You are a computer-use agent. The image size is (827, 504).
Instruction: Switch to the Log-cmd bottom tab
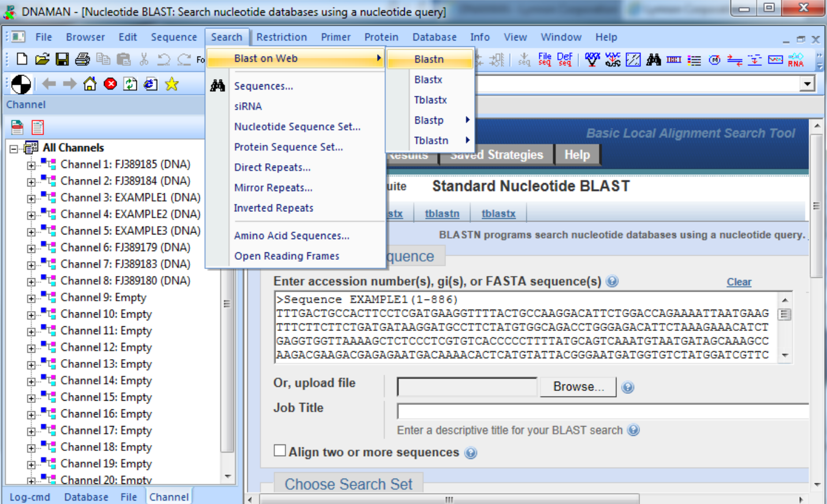30,497
